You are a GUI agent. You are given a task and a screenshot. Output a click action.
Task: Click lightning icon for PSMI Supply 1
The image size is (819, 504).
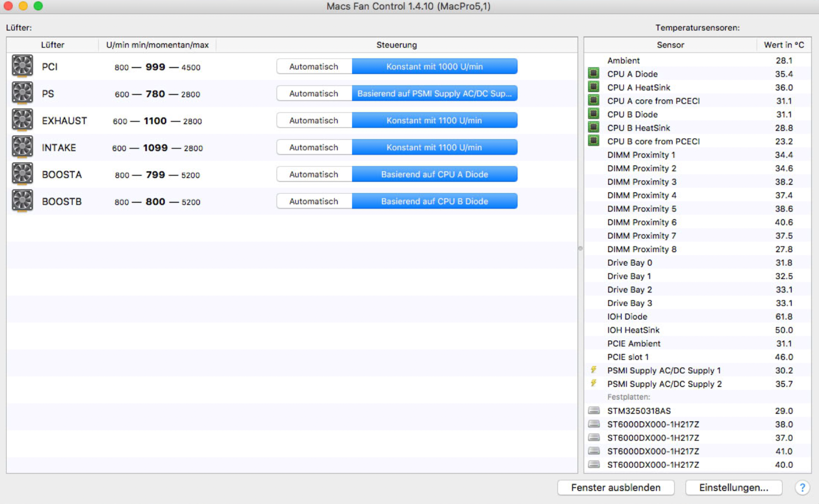[594, 370]
